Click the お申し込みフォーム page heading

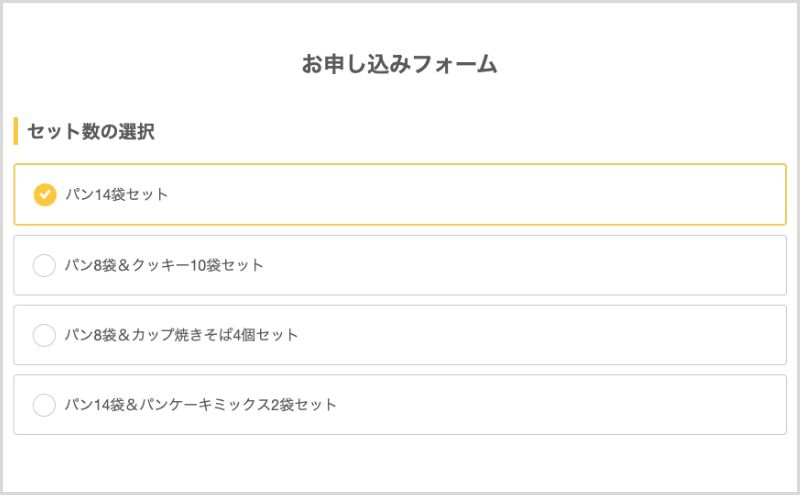click(x=400, y=65)
